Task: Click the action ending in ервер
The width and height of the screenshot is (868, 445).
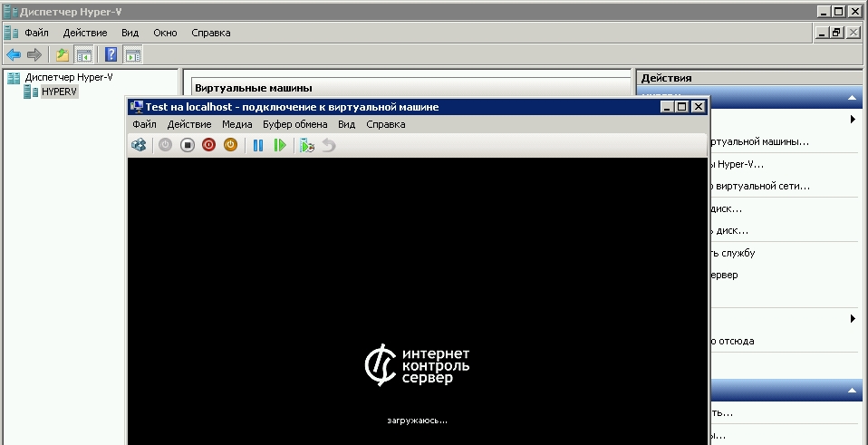Action: 724,276
